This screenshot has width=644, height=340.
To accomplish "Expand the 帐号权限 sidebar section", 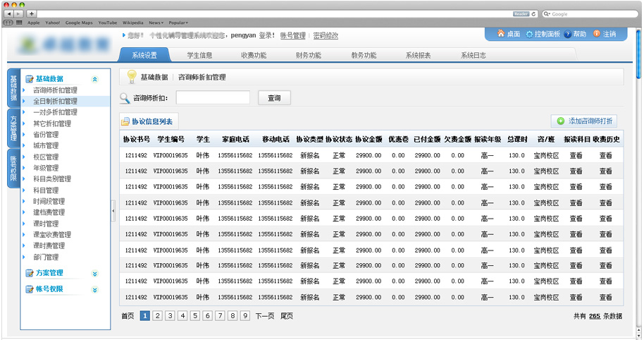I will pyautogui.click(x=95, y=289).
